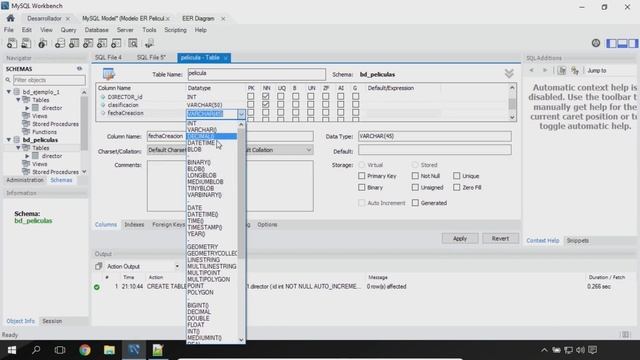The height and width of the screenshot is (360, 640).
Task: Refresh schemas list icon in Navigator
Action: coord(80,69)
